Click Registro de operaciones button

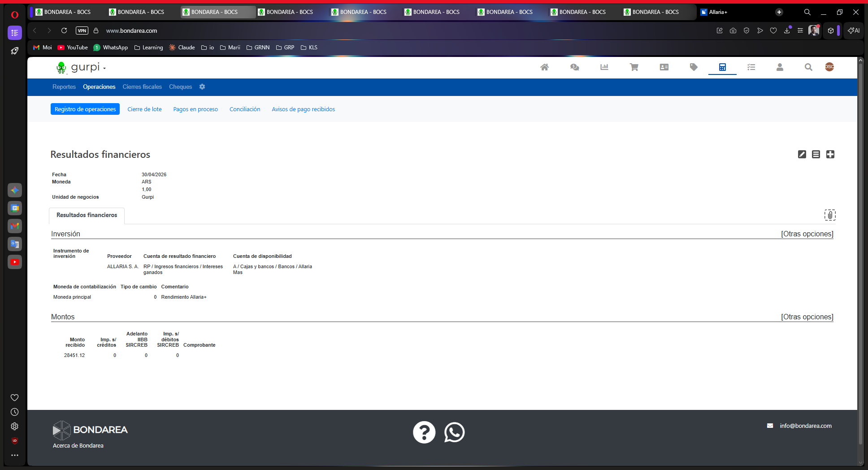click(85, 109)
